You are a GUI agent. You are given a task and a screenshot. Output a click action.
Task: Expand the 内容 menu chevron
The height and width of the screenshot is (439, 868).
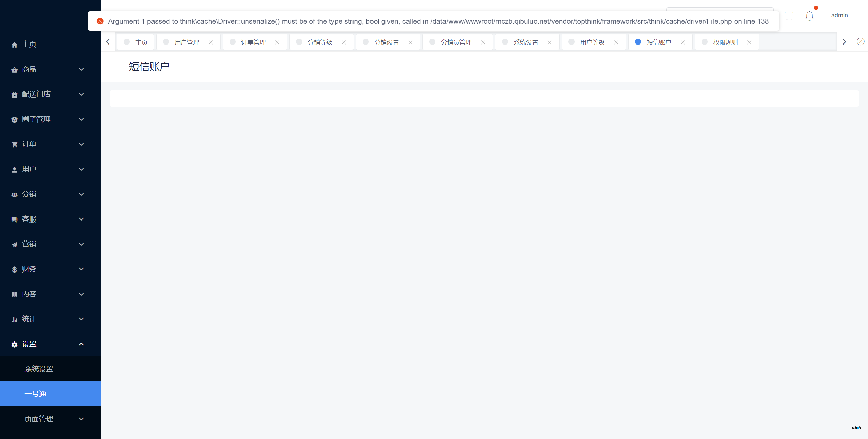81,294
